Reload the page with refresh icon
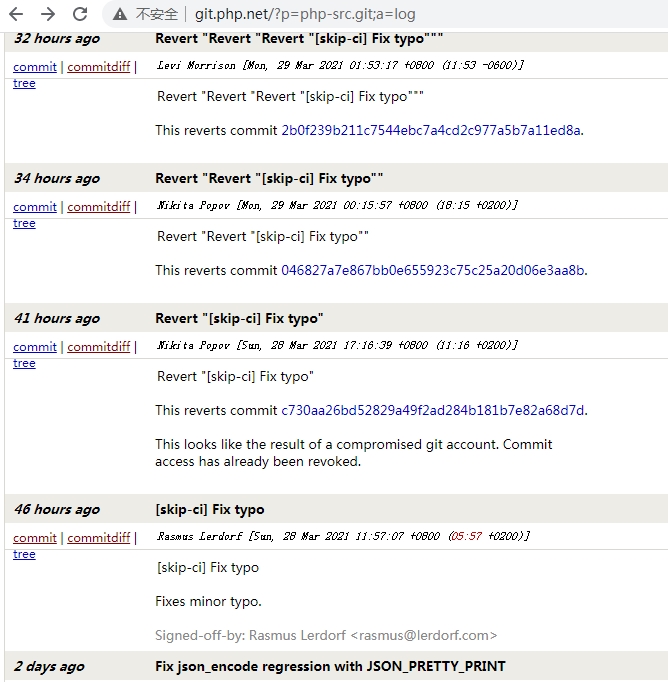668x682 pixels. click(x=80, y=14)
